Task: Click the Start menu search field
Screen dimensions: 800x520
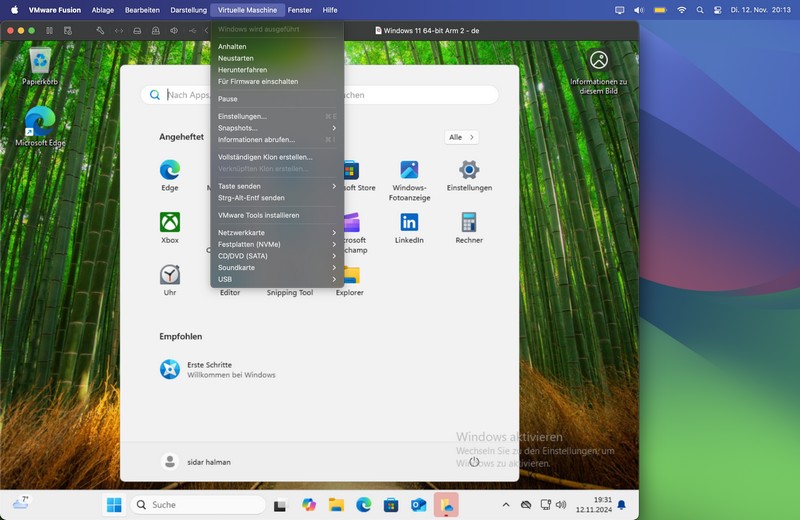Action: point(319,95)
